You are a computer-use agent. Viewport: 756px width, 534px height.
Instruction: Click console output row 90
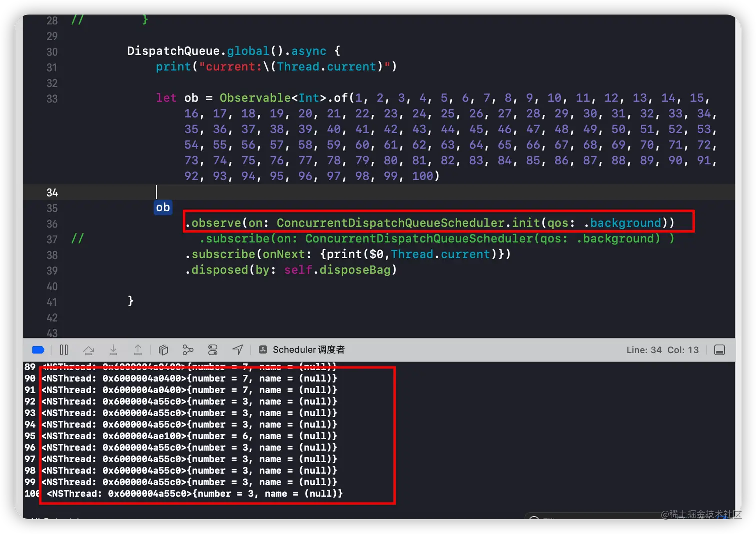(181, 378)
